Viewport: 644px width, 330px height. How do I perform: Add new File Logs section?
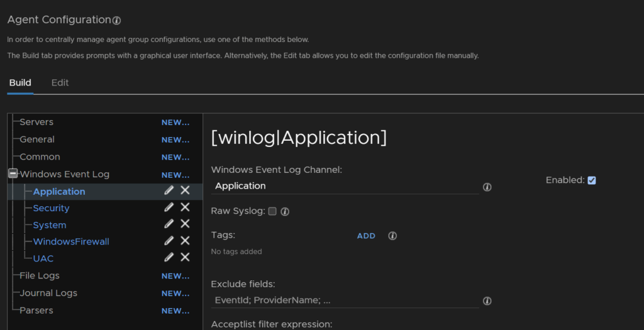(x=175, y=276)
